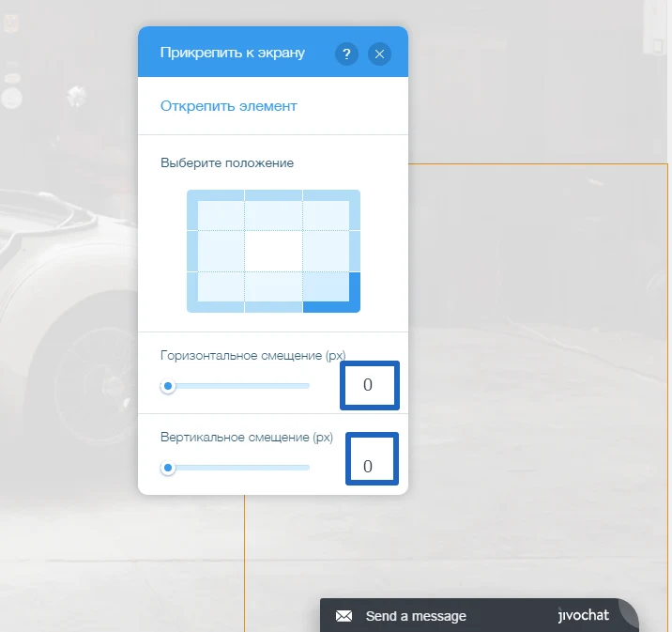Click the envelope icon in jivochat bar
The height and width of the screenshot is (632, 672).
pyautogui.click(x=344, y=616)
